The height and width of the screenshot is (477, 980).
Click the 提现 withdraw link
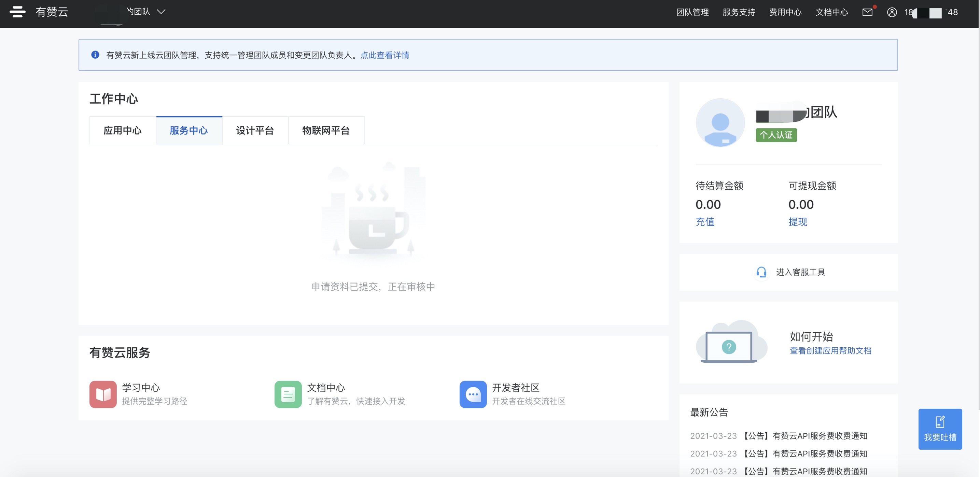point(798,221)
